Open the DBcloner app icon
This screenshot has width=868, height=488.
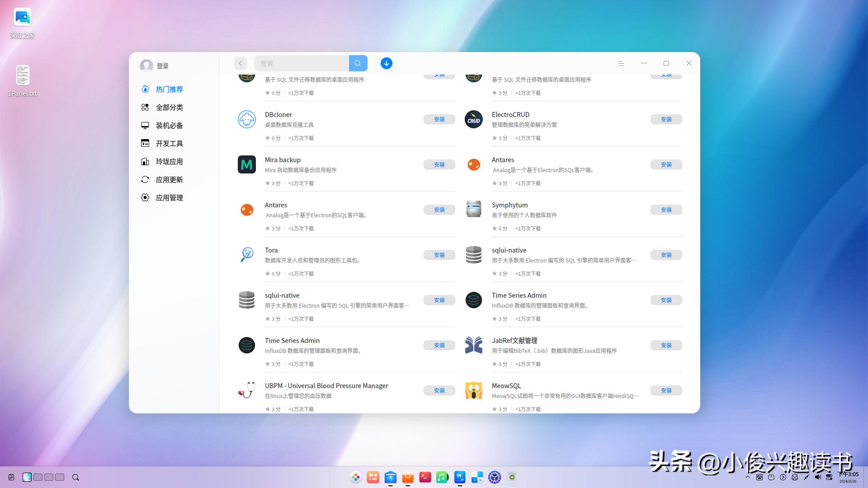(x=247, y=119)
